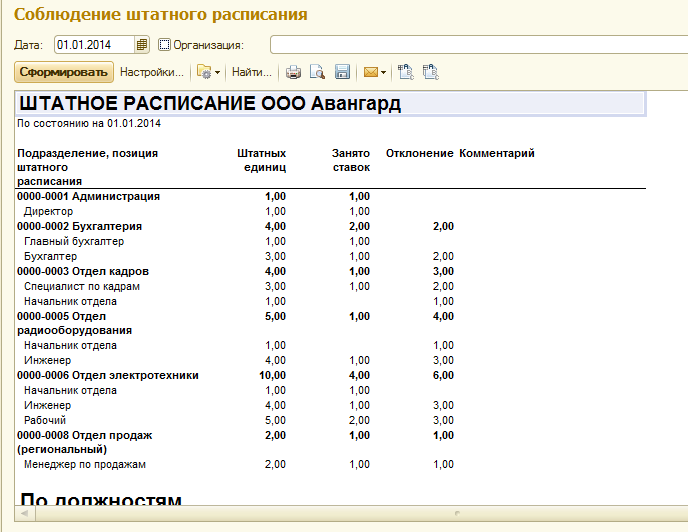The image size is (688, 532).
Task: Click the Сформировать button
Action: [x=63, y=72]
